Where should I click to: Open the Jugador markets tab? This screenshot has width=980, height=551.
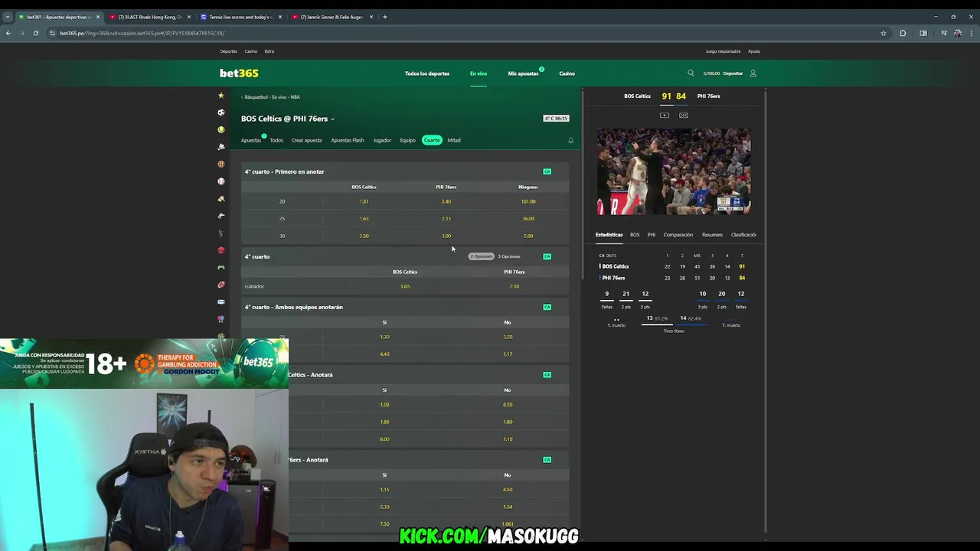[x=382, y=140]
